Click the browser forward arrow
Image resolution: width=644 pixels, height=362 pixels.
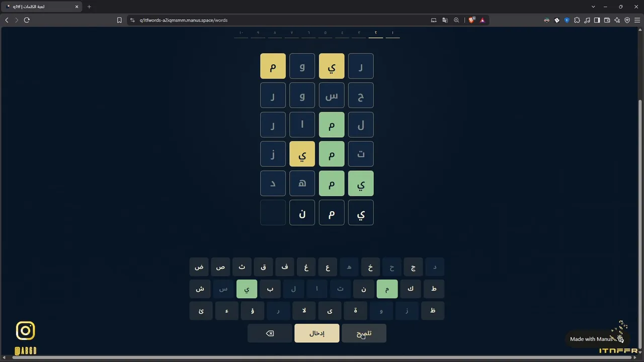click(x=17, y=20)
